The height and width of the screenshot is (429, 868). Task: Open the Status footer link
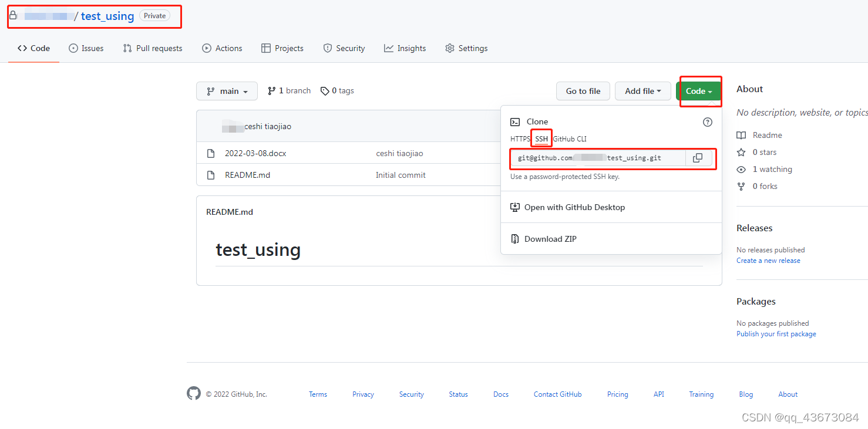point(459,394)
